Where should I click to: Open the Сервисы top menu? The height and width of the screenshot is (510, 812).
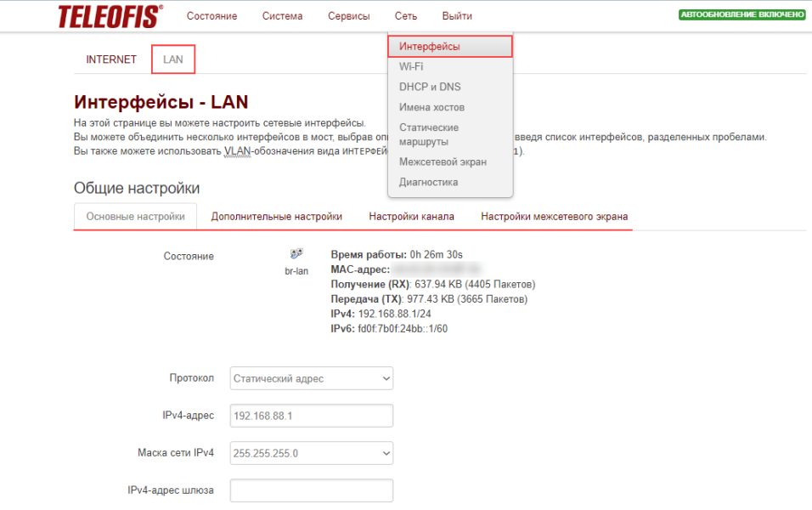pyautogui.click(x=348, y=16)
